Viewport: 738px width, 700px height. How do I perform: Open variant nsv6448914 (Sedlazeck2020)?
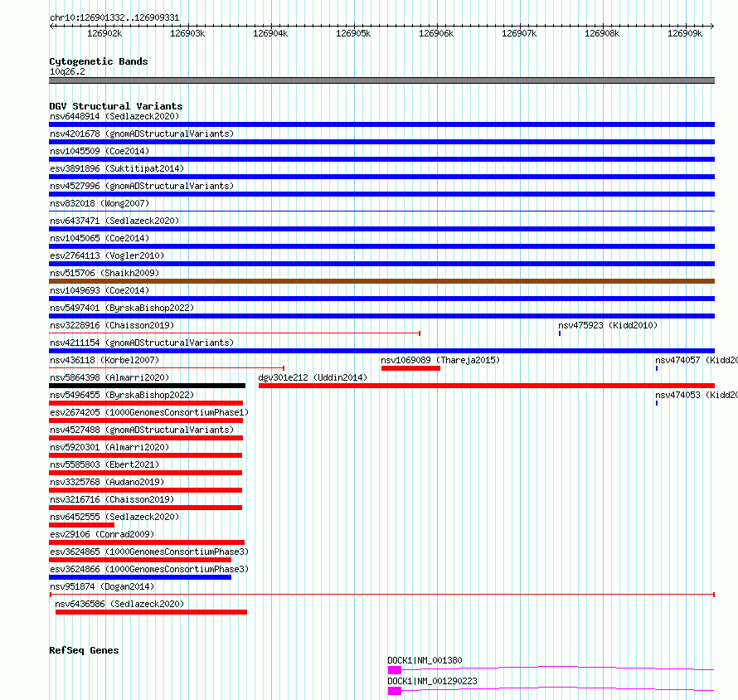(114, 116)
